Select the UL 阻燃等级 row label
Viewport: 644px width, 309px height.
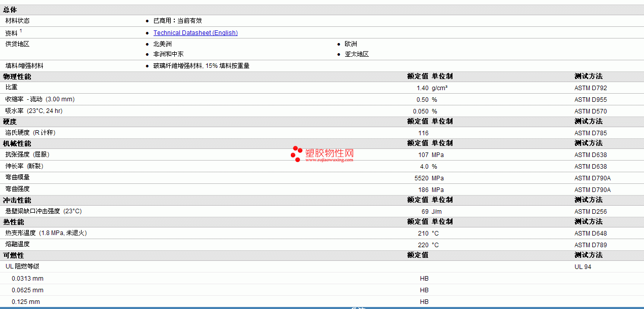(22, 266)
